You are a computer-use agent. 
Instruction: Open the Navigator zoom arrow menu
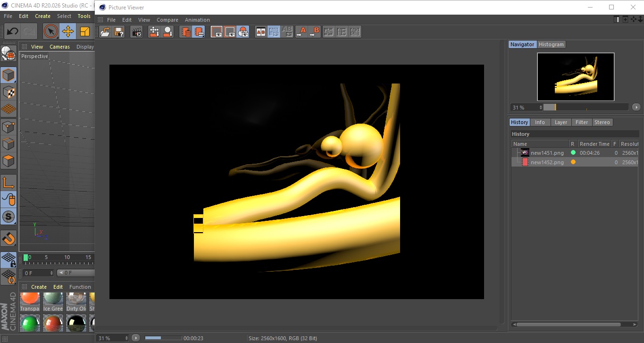pyautogui.click(x=636, y=107)
